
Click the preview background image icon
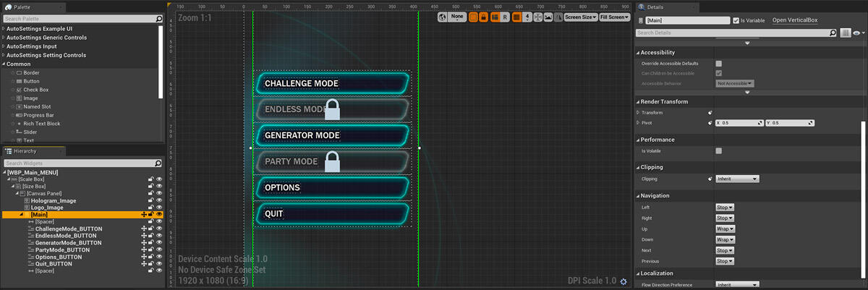coord(549,17)
